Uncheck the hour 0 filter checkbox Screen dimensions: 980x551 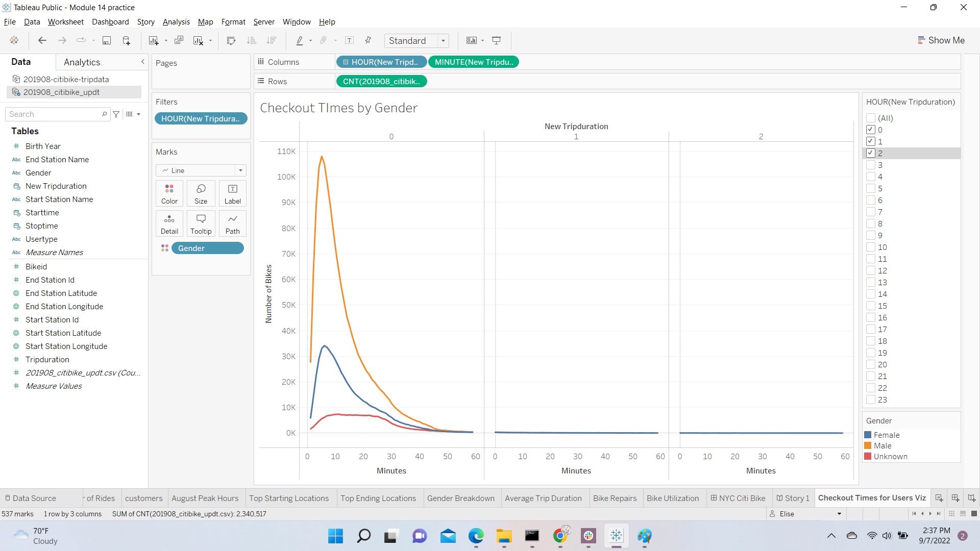871,130
